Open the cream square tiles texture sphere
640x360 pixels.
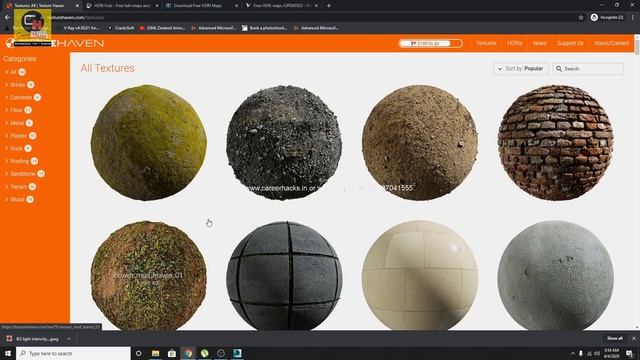[420, 276]
